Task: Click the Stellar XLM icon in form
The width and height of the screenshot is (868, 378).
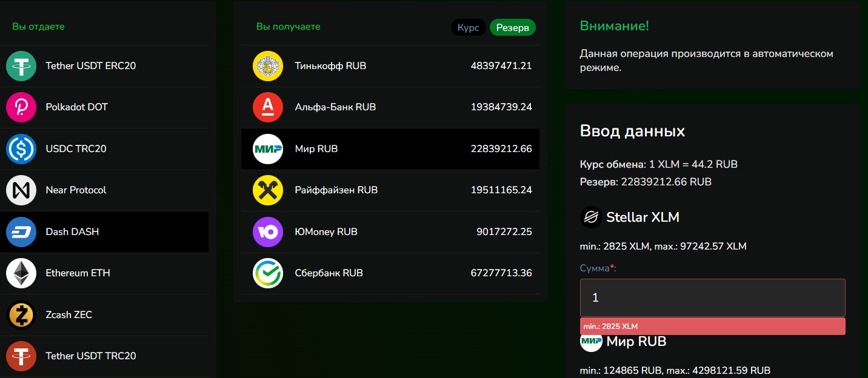Action: (591, 217)
